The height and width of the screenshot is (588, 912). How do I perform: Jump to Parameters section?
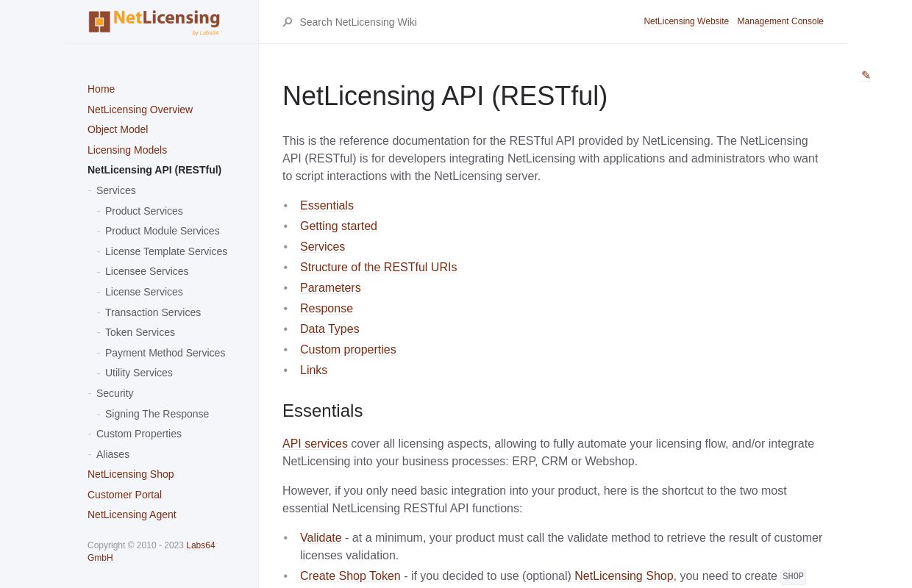pos(330,288)
